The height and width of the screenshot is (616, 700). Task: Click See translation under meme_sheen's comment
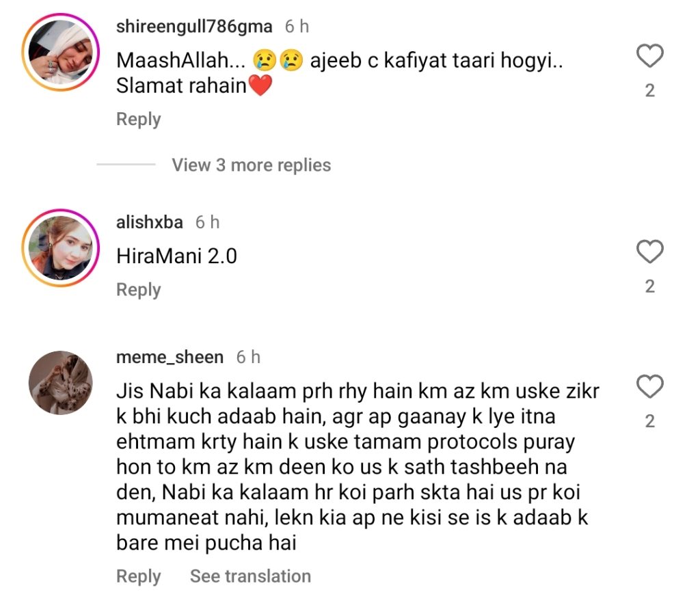[250, 576]
